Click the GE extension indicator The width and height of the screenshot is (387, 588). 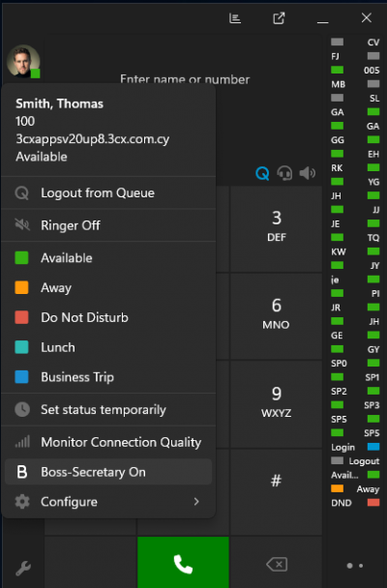[x=355, y=336]
